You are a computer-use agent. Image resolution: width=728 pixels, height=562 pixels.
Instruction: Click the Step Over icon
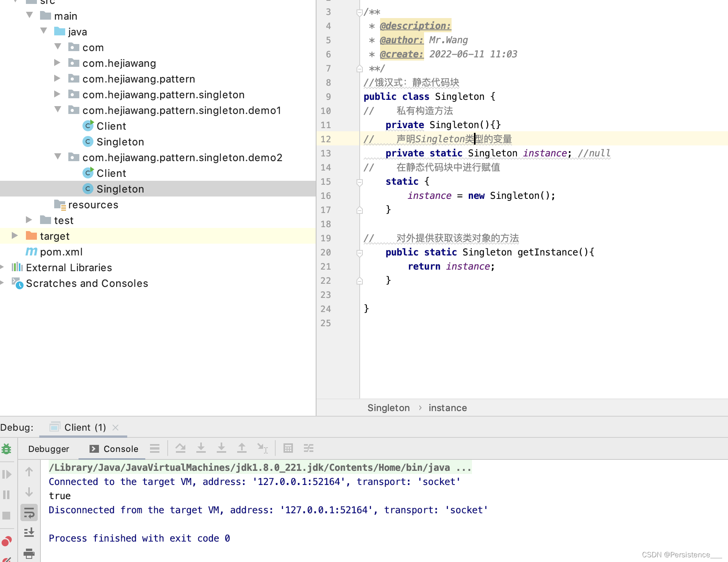tap(181, 448)
